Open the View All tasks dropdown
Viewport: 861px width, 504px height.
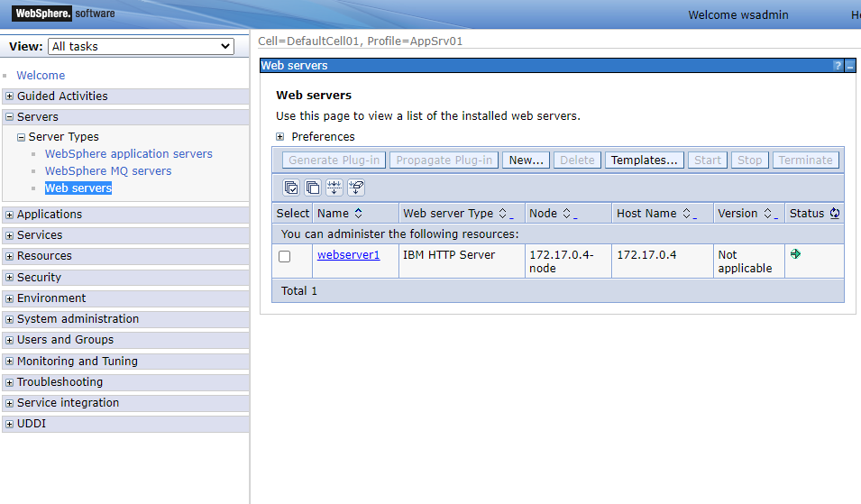(x=142, y=47)
